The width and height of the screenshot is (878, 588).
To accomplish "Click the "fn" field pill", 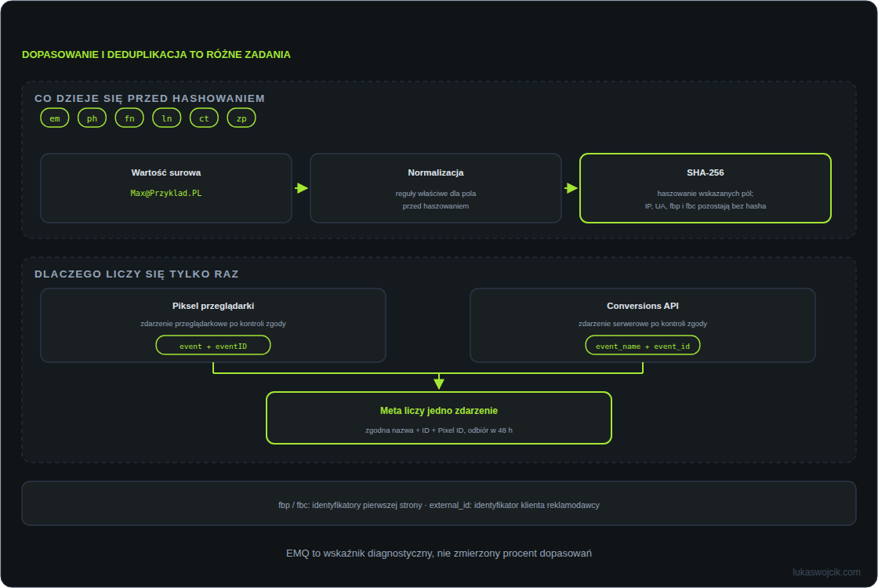I will [129, 118].
